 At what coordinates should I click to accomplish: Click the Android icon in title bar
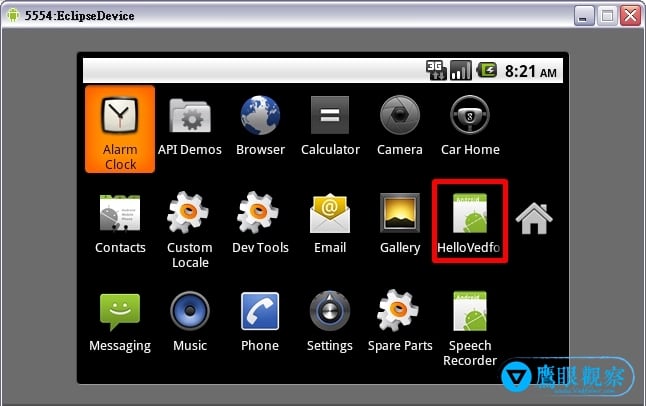13,15
